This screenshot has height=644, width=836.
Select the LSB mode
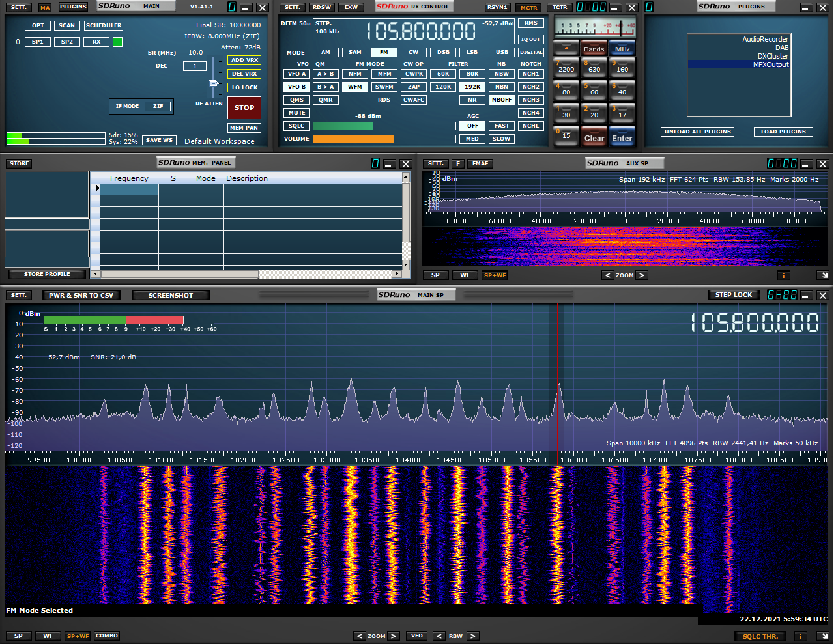(x=472, y=52)
